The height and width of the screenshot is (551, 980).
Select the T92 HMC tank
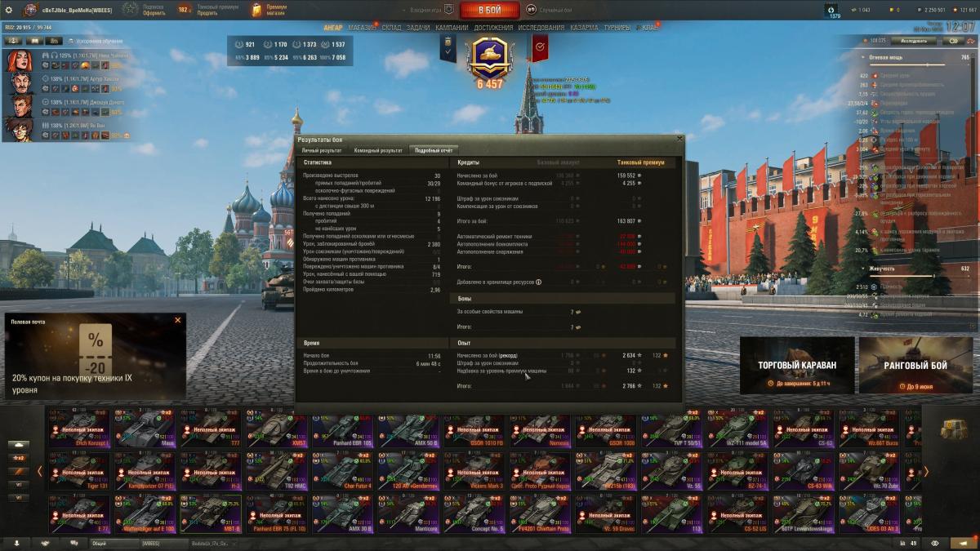[x=277, y=469]
